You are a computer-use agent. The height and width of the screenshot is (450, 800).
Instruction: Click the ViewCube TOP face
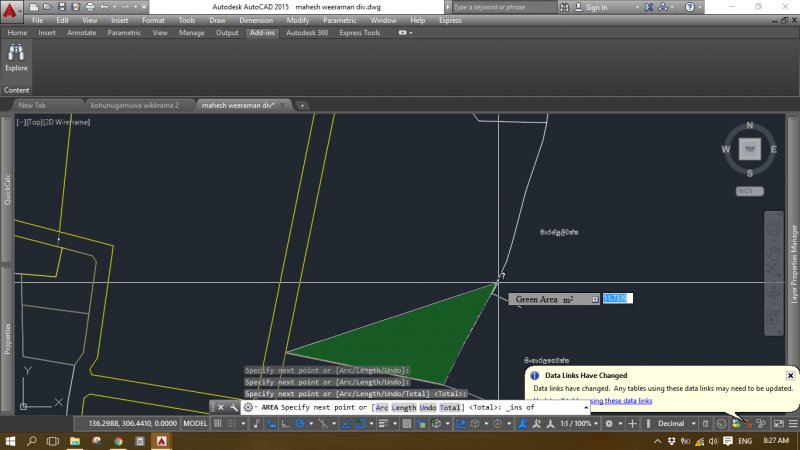(x=749, y=149)
